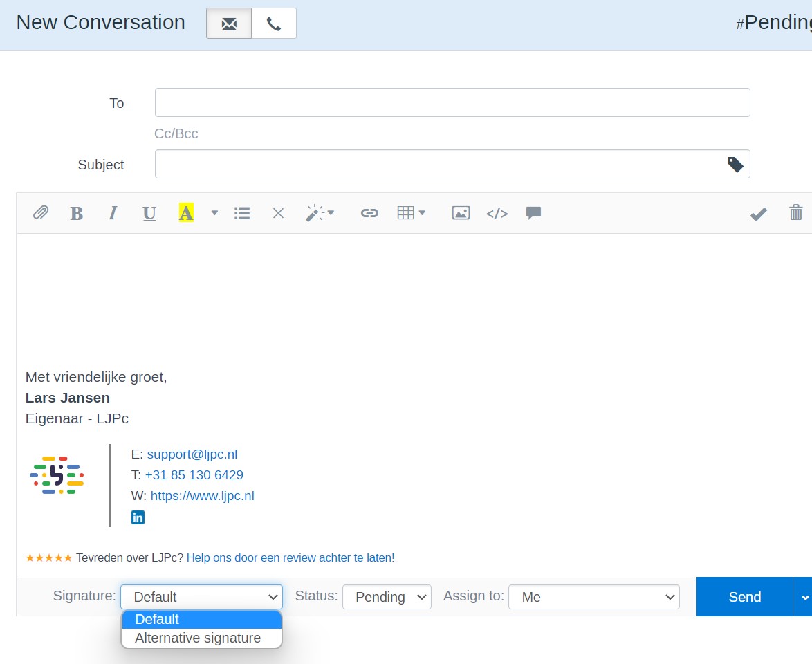Click the saved replies speech bubble icon
Image resolution: width=812 pixels, height=664 pixels.
[533, 213]
